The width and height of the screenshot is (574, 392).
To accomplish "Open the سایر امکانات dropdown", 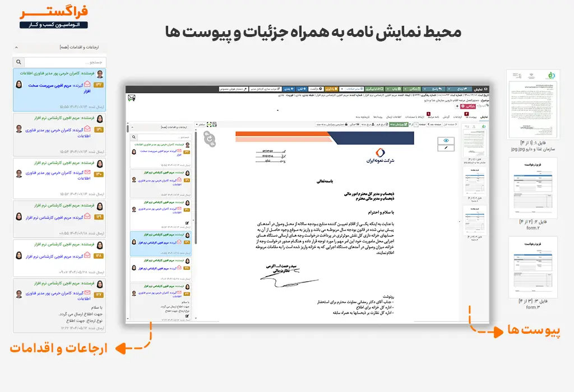I will (351, 89).
